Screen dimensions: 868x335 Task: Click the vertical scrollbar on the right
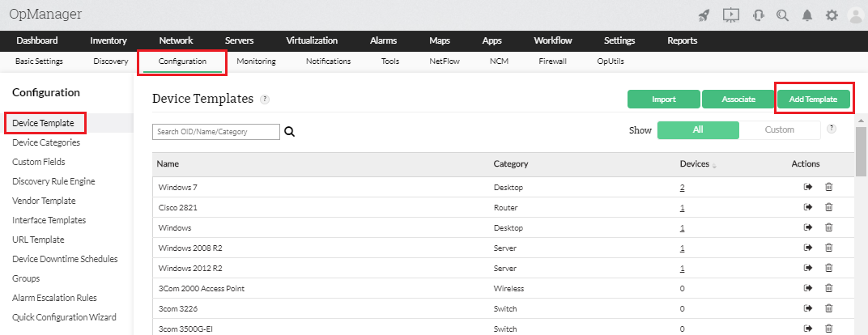(x=862, y=152)
